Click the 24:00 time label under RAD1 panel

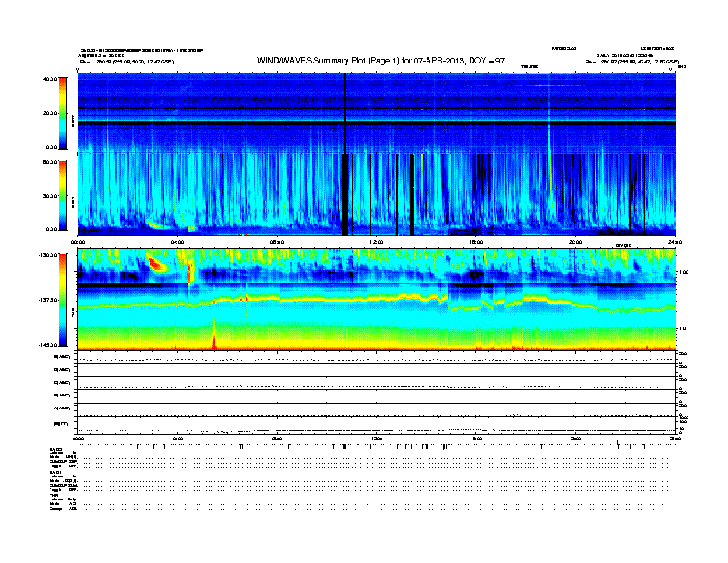675,242
